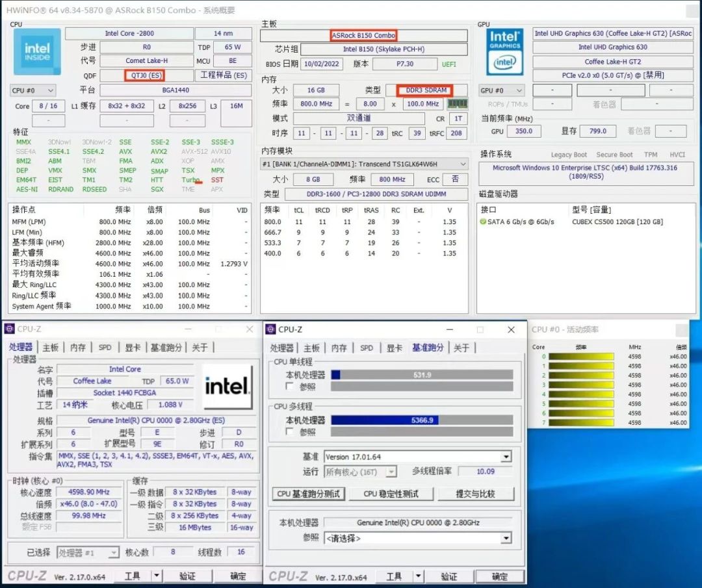
Task: Switch to 主板 tab in left CPU-Z window
Action: coord(51,347)
